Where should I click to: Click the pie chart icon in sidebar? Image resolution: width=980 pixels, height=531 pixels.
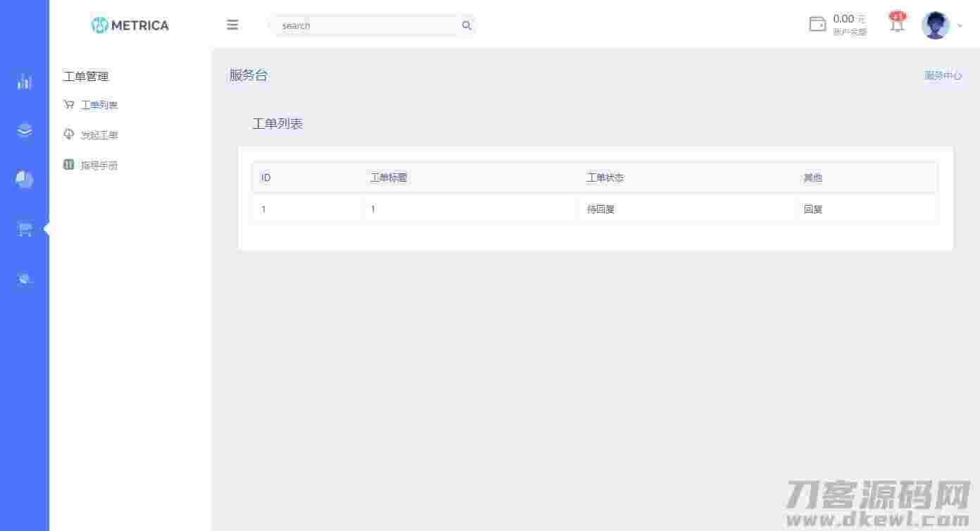[25, 180]
